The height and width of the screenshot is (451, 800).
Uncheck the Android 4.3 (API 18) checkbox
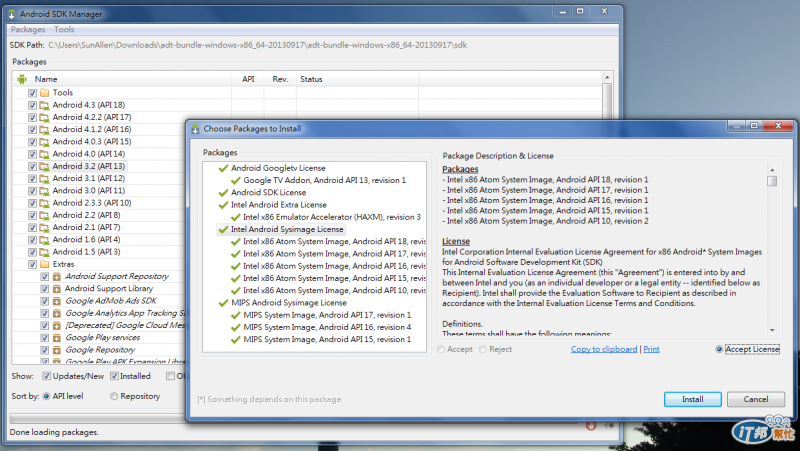point(33,105)
